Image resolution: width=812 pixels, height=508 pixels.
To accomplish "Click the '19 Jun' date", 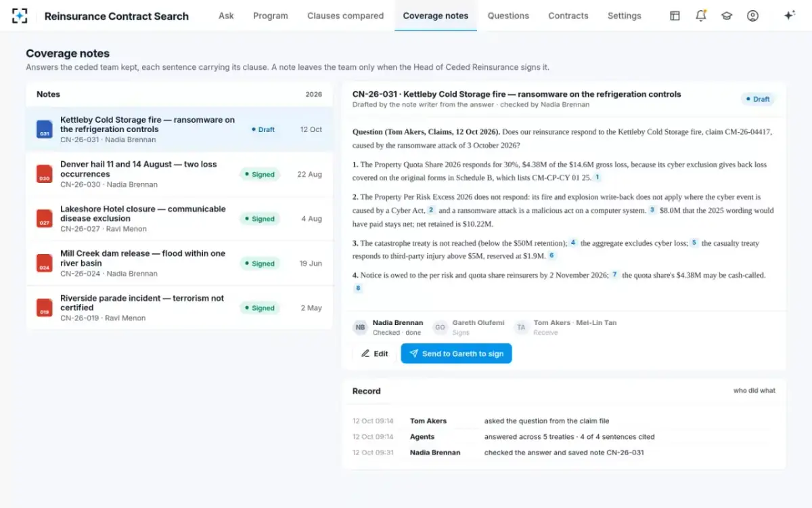I will coord(311,263).
